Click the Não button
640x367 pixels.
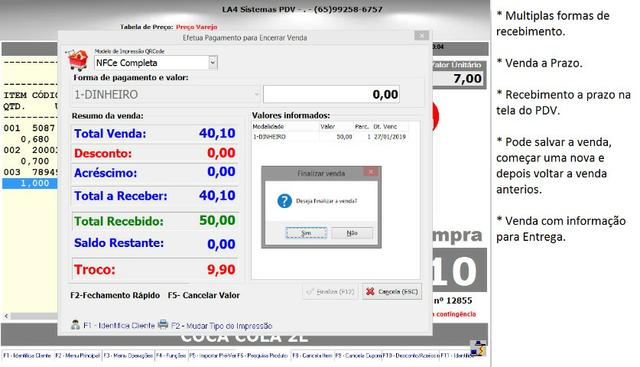tap(352, 233)
